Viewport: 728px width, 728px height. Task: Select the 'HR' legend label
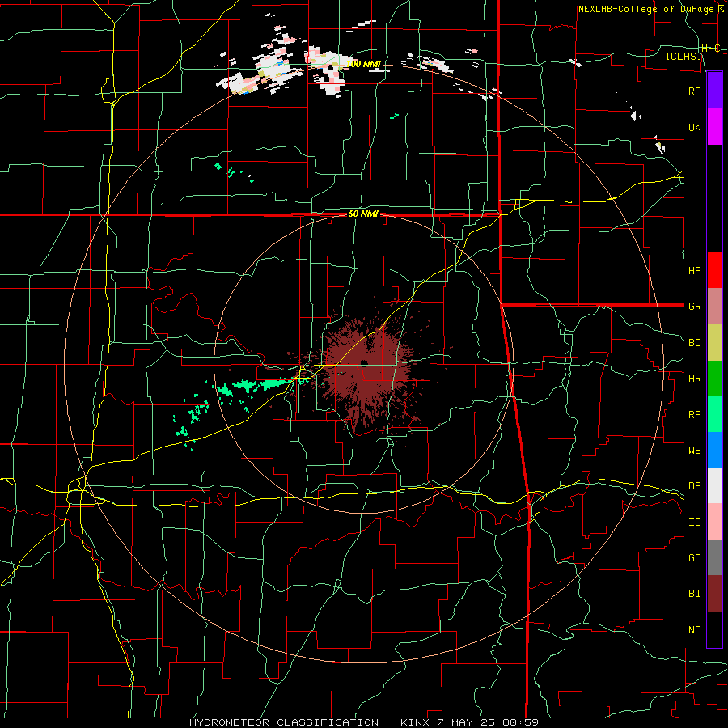(694, 379)
